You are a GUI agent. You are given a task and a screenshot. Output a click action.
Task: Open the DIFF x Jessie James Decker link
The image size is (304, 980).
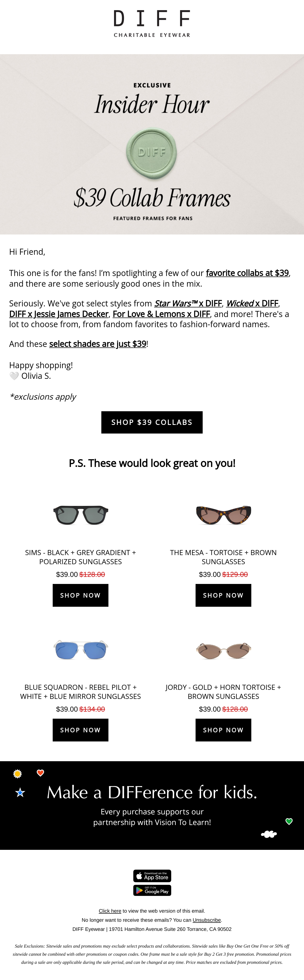point(59,314)
